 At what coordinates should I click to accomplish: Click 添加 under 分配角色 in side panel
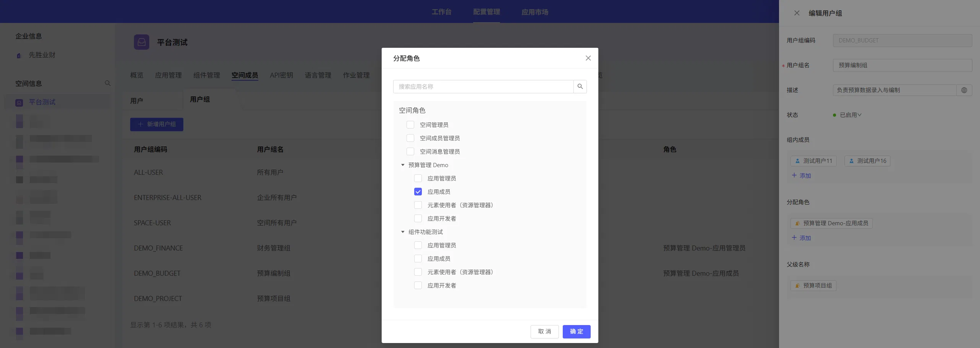pyautogui.click(x=801, y=238)
